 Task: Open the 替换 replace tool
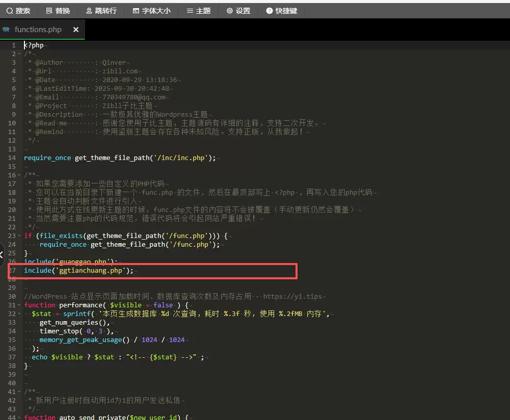tap(58, 11)
